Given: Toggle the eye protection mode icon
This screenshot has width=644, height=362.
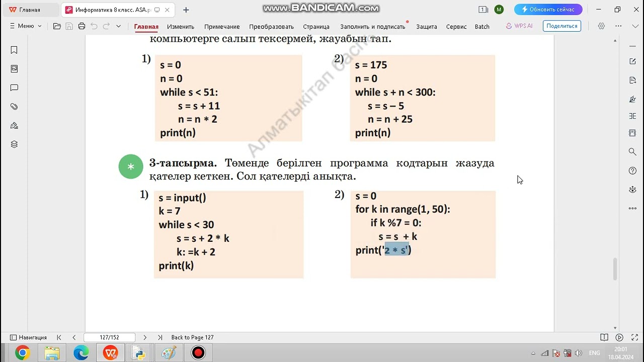Looking at the screenshot, I should coord(632,190).
